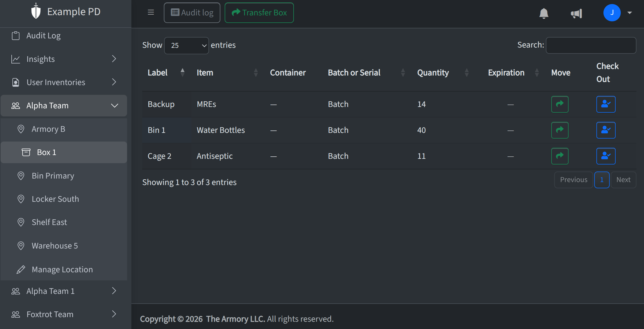644x329 pixels.
Task: Click the Transfer Box button
Action: (x=259, y=12)
